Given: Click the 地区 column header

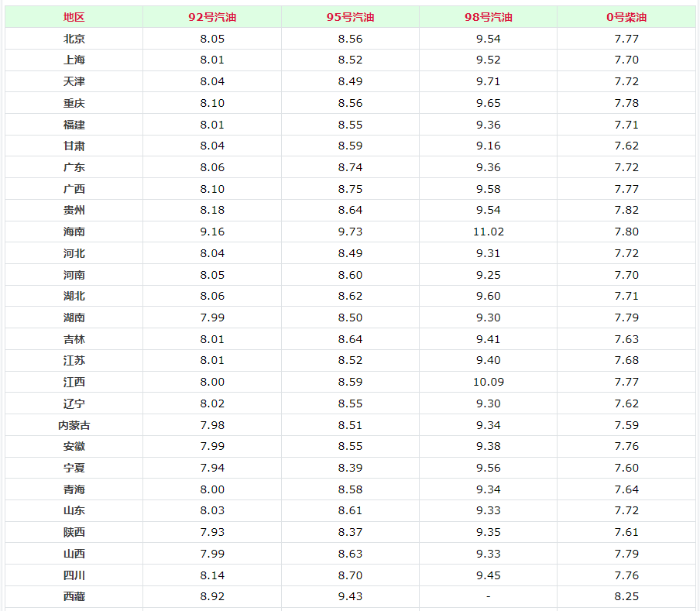Looking at the screenshot, I should click(x=74, y=17).
